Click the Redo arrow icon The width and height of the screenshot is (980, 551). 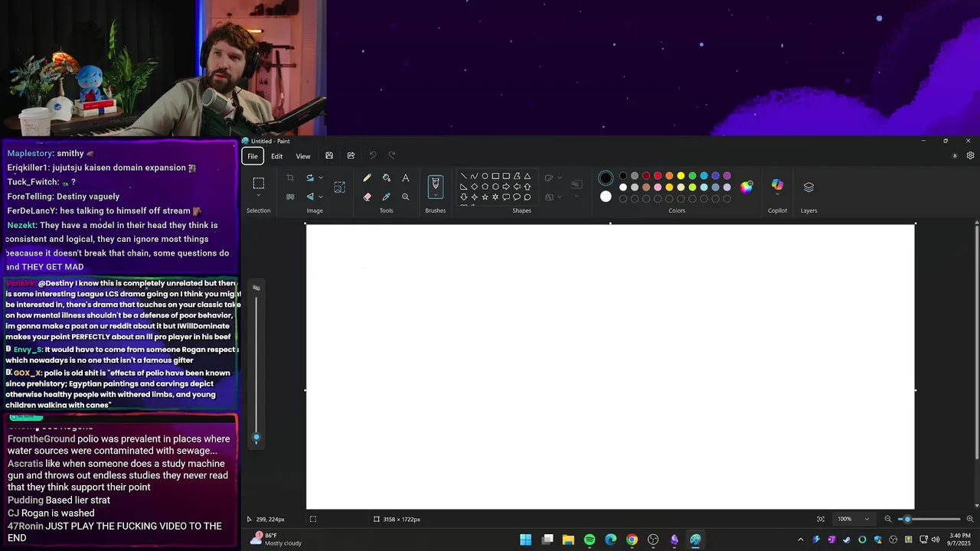392,156
